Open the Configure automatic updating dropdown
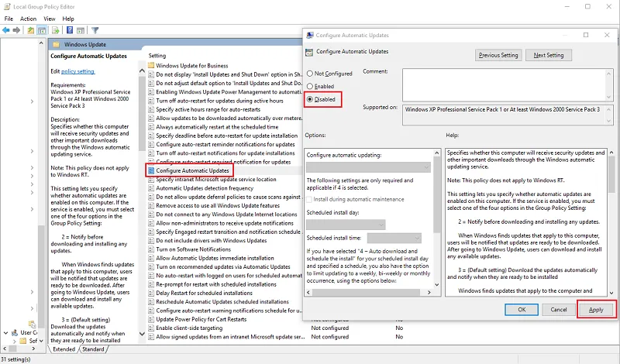 point(368,167)
